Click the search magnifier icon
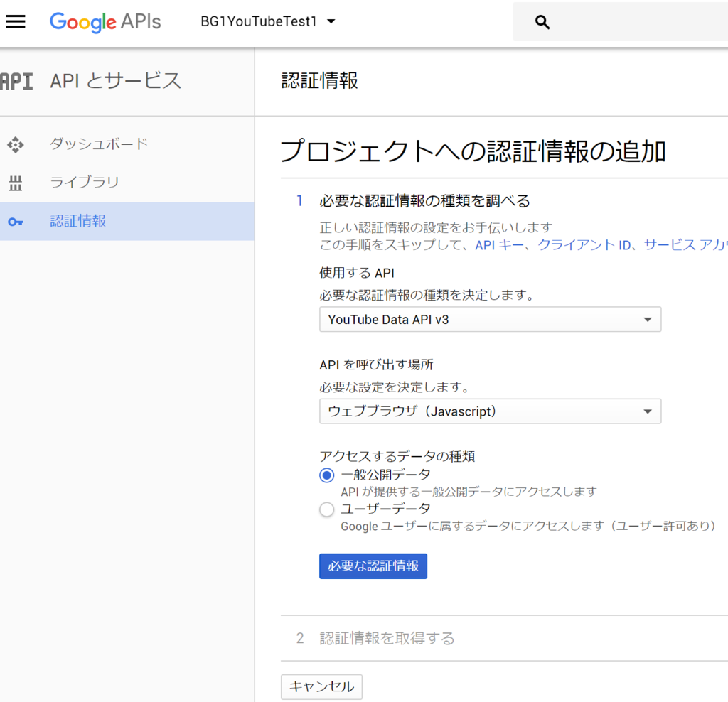 pos(542,22)
